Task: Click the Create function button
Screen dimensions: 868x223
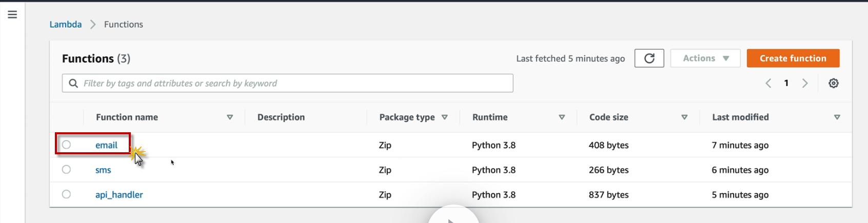Action: pyautogui.click(x=793, y=58)
